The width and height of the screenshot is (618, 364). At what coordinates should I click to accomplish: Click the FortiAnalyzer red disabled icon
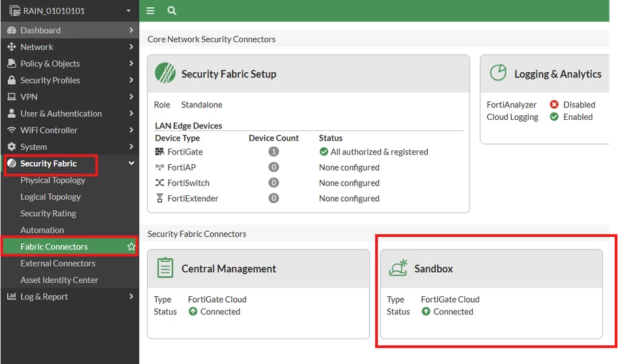click(554, 104)
